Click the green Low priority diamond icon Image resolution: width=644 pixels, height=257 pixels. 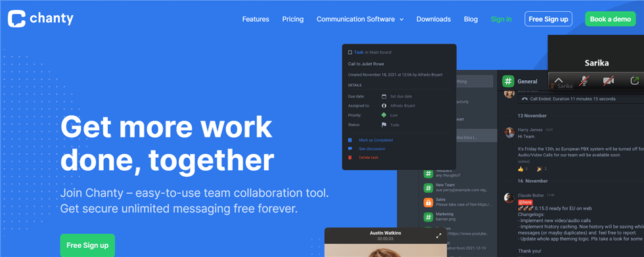384,116
